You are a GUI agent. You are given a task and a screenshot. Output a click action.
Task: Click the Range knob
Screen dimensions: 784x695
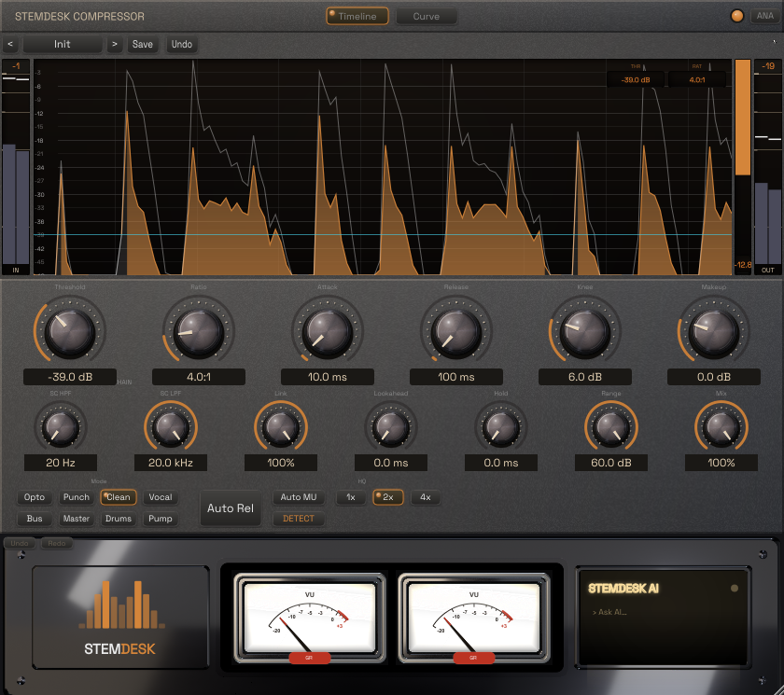611,427
